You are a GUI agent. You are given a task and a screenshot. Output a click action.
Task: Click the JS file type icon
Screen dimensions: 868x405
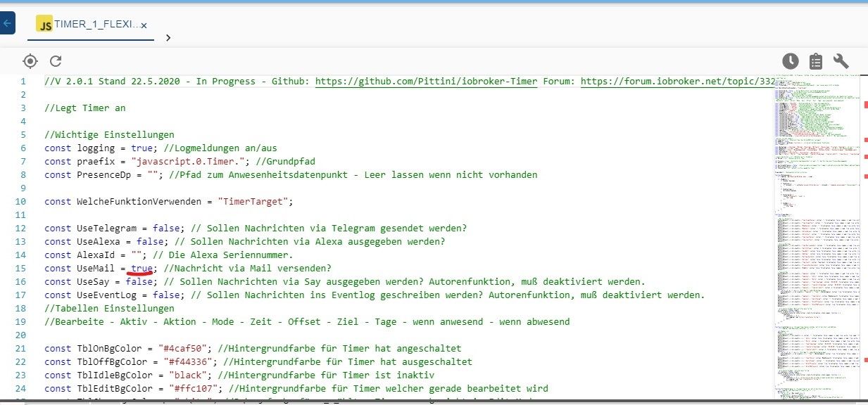[45, 24]
